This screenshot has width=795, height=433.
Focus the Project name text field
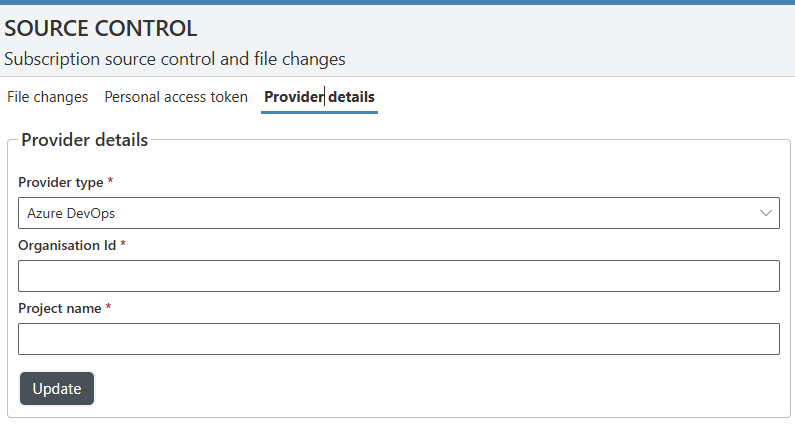(398, 339)
